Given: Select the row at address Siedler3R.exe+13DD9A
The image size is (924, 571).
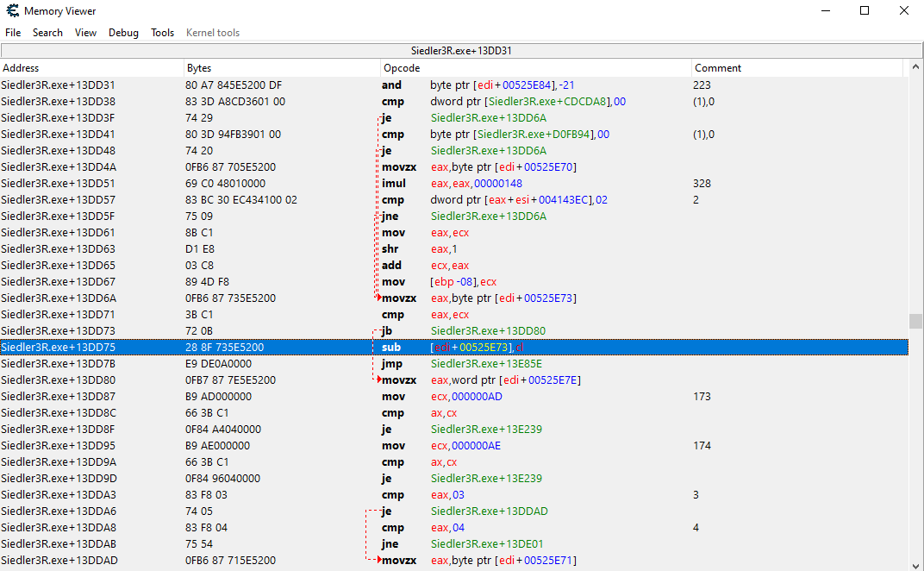Looking at the screenshot, I should click(453, 461).
